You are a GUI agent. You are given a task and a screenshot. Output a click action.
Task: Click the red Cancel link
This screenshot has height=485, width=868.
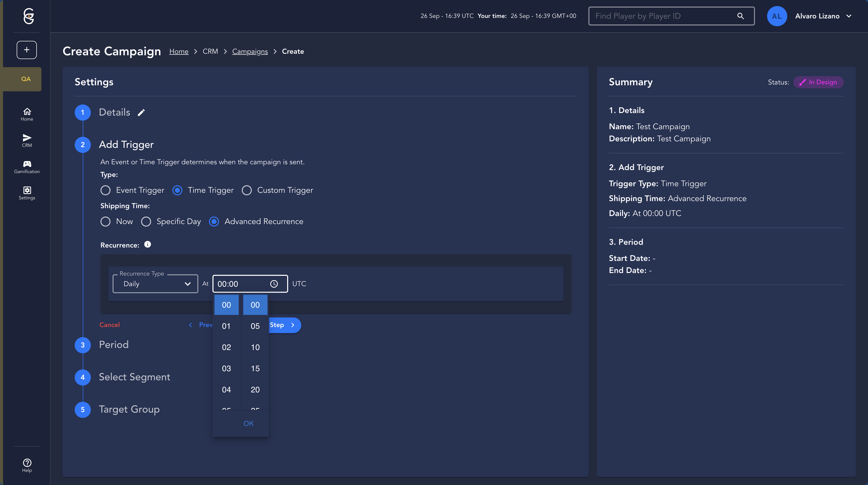tap(109, 325)
